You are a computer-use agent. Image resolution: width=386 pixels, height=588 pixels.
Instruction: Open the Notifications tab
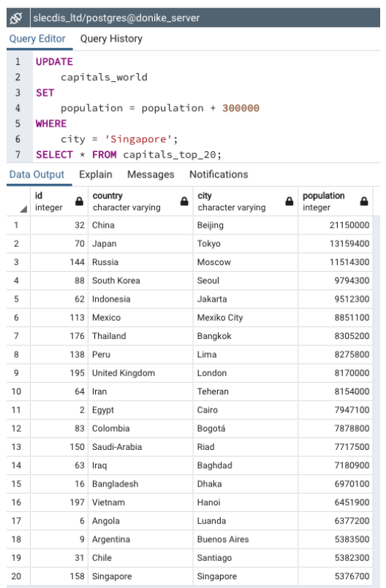click(x=219, y=175)
